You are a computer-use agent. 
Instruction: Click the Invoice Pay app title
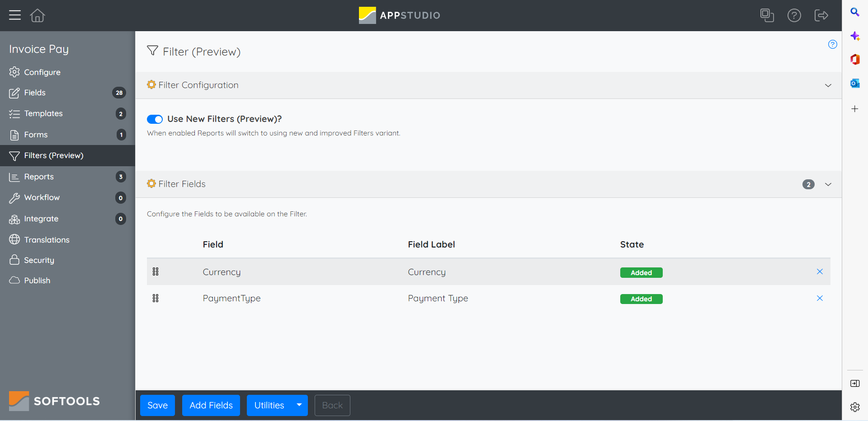click(x=39, y=49)
